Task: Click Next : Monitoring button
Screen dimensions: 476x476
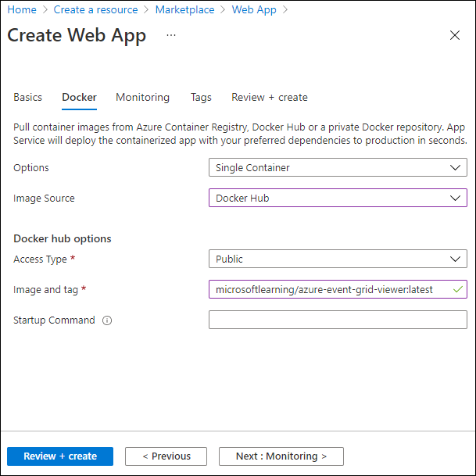Action: click(281, 456)
